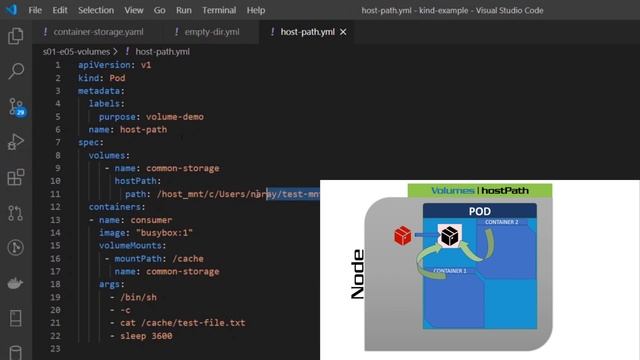This screenshot has width=640, height=360.
Task: Open the Selection menu
Action: tap(96, 10)
